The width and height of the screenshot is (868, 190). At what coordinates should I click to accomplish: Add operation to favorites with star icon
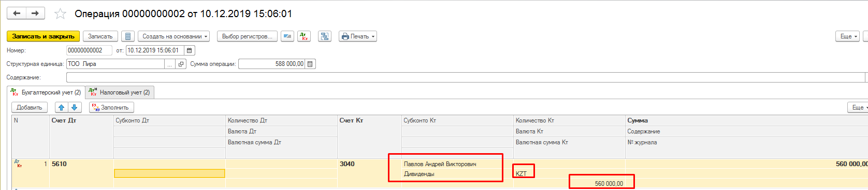(61, 14)
